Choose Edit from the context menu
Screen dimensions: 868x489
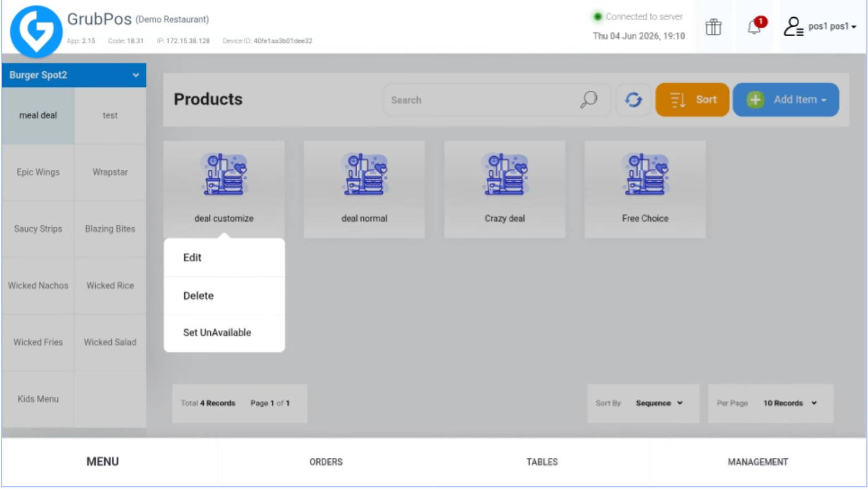(x=224, y=258)
